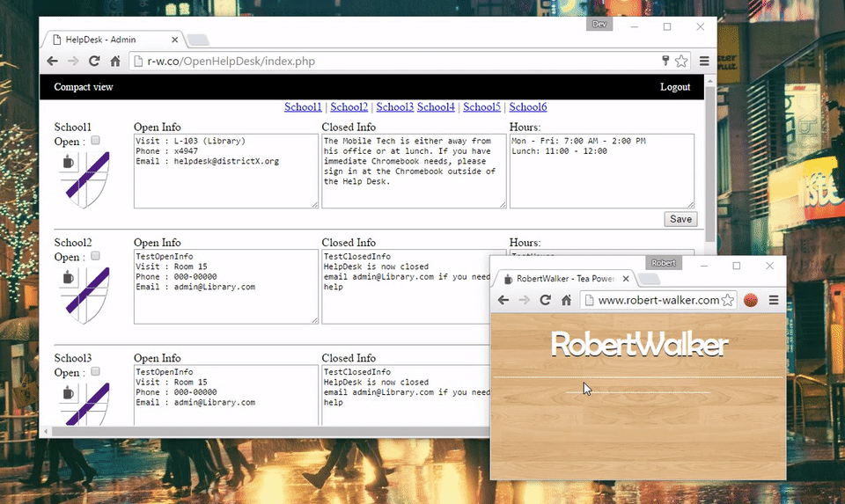The image size is (845, 504).
Task: Jump to School4 link
Action: click(436, 106)
